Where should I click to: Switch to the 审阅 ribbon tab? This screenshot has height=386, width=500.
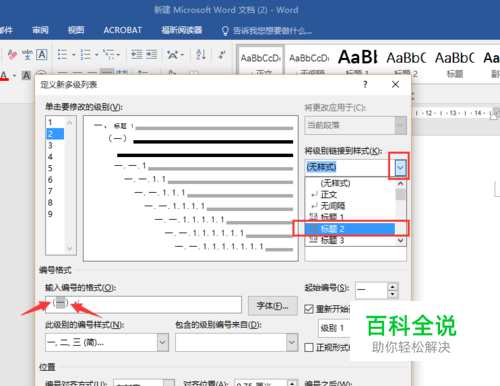pos(40,30)
